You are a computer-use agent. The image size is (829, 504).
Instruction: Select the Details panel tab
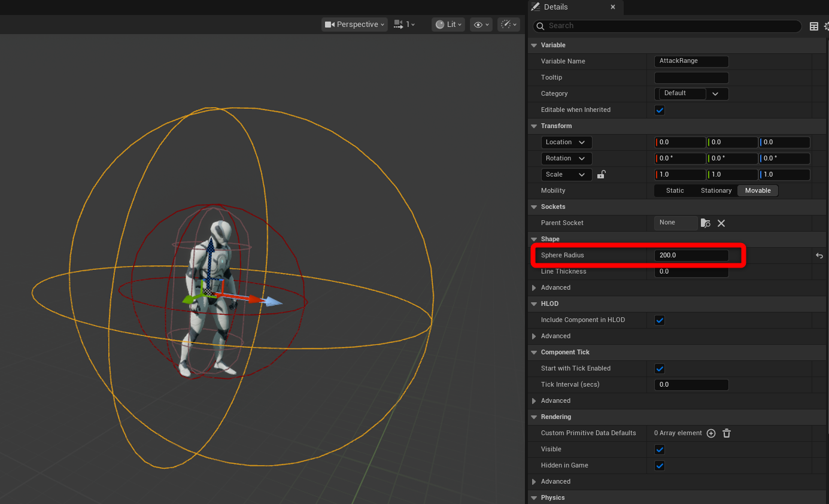(x=555, y=7)
